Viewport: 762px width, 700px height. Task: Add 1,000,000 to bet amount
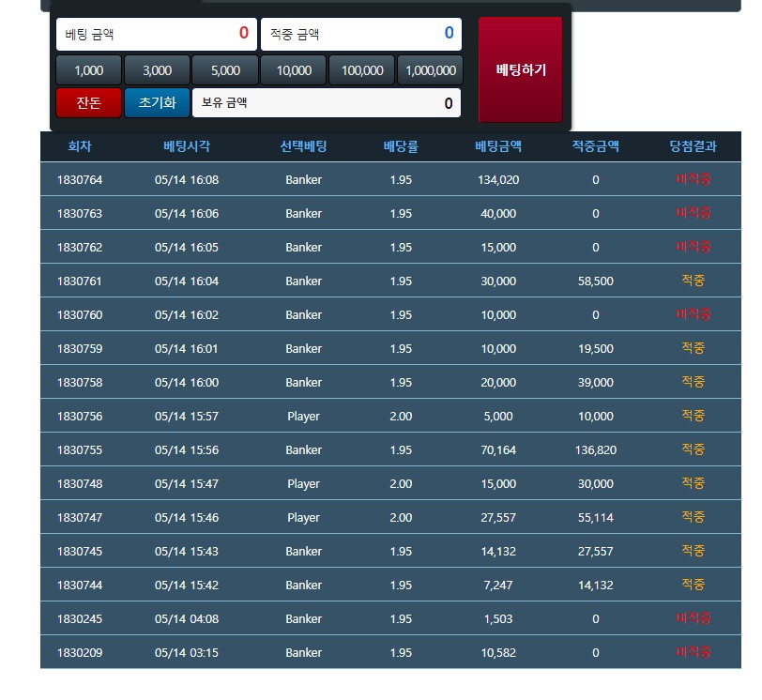[x=430, y=70]
